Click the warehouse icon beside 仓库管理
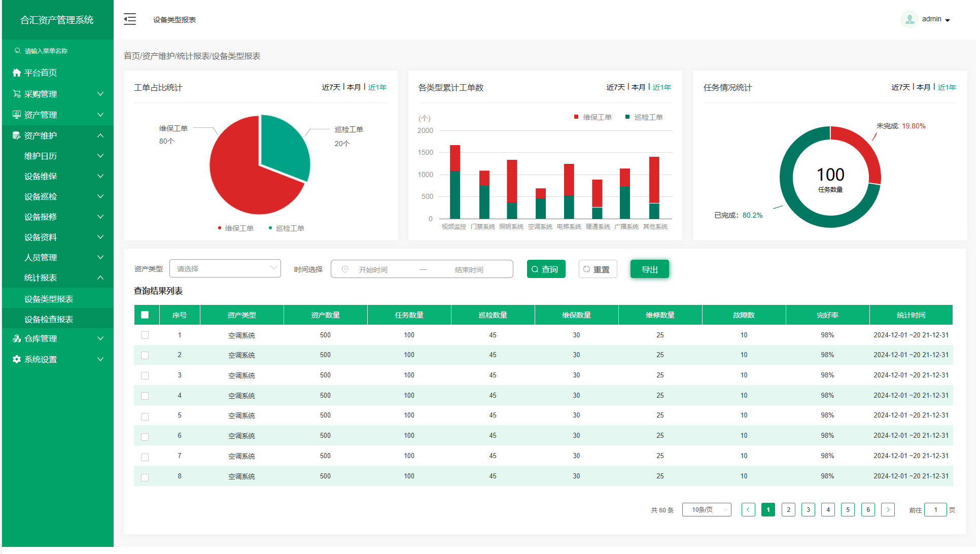The height and width of the screenshot is (554, 980). pos(17,338)
